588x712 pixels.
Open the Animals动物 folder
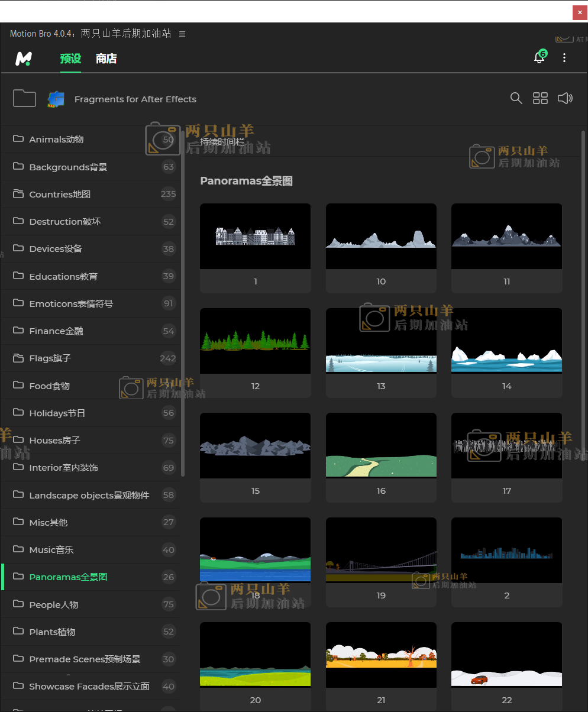[56, 140]
